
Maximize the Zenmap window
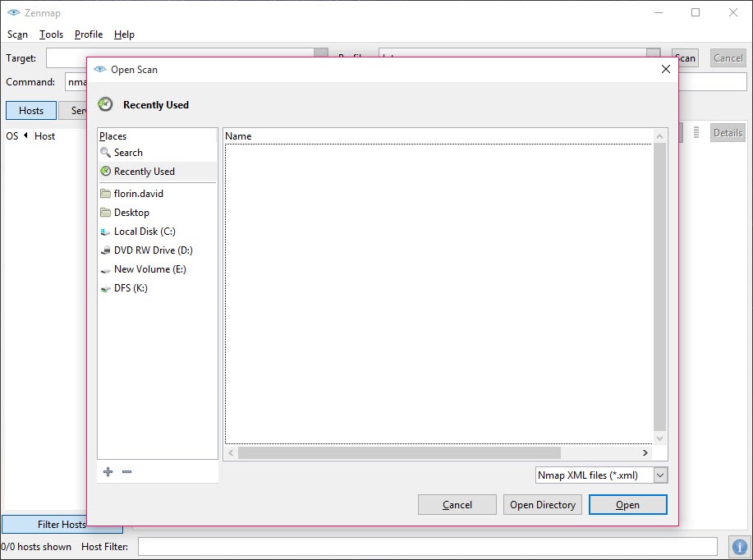pos(696,12)
